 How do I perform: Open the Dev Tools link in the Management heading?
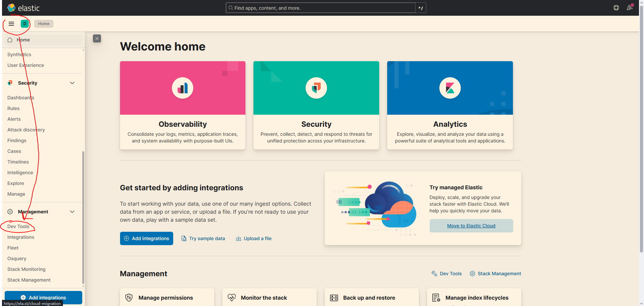(447, 274)
